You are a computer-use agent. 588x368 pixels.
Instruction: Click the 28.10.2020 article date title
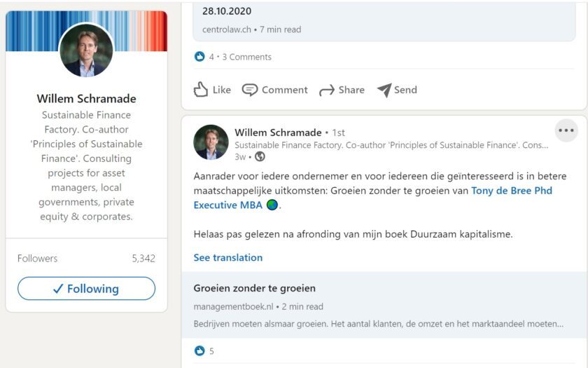pyautogui.click(x=227, y=11)
